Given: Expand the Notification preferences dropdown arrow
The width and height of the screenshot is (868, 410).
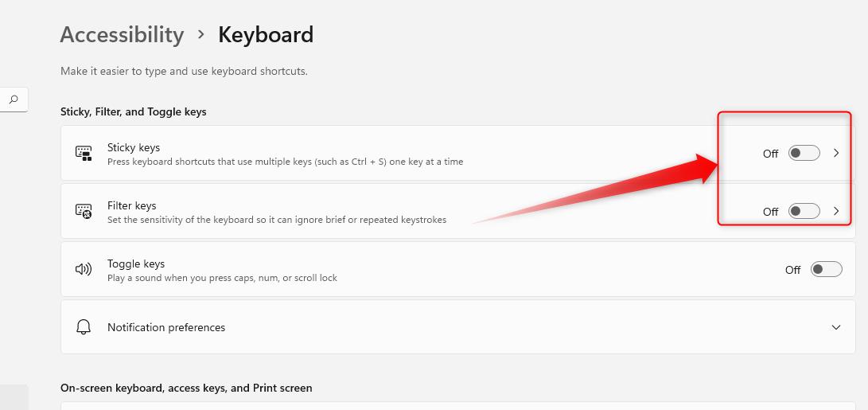Looking at the screenshot, I should pos(836,327).
